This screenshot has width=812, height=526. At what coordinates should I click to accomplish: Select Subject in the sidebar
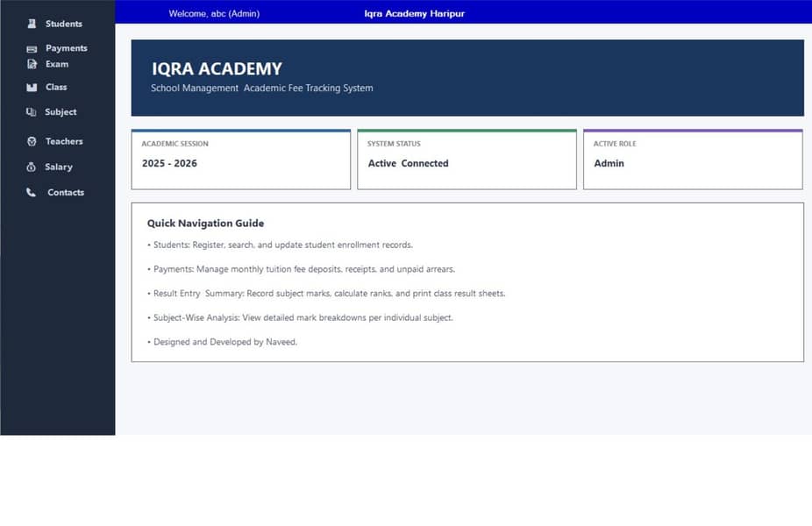coord(61,112)
